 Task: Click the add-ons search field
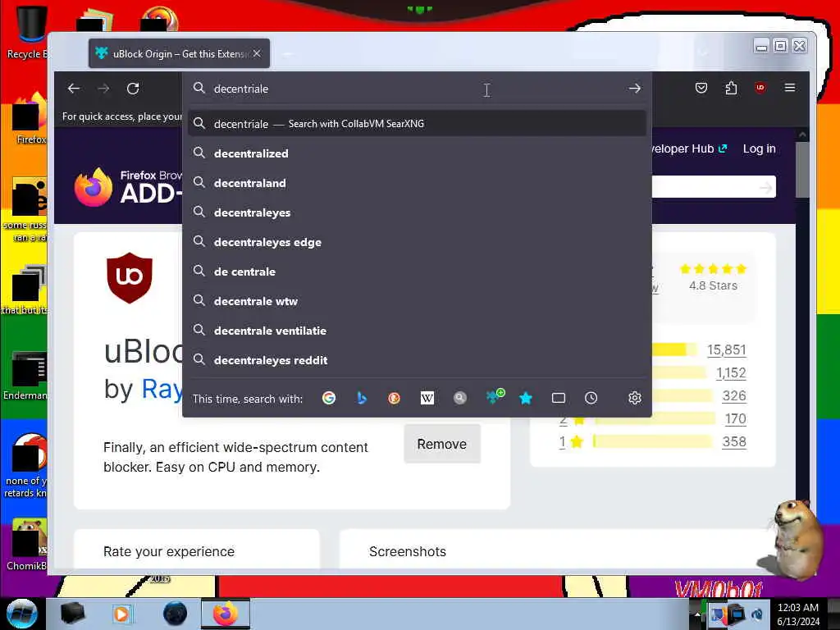(x=714, y=187)
